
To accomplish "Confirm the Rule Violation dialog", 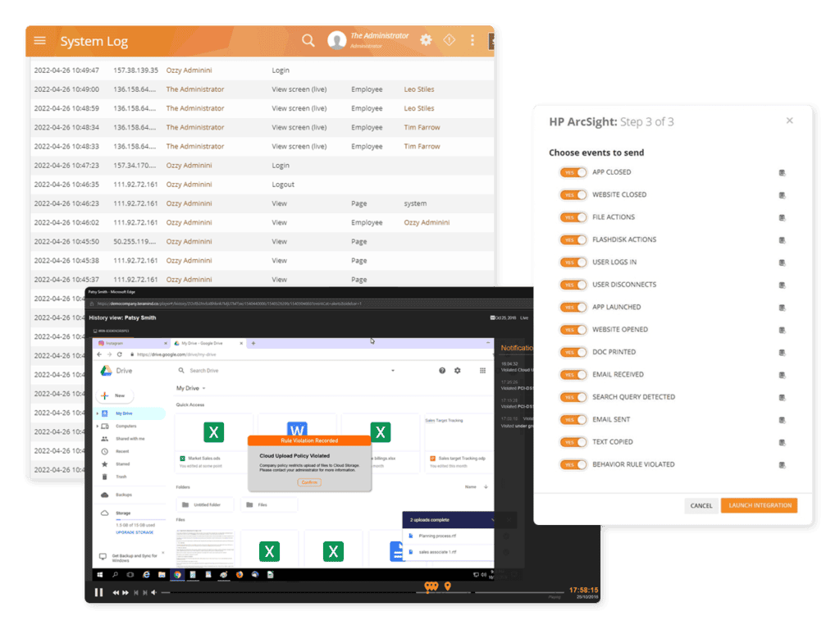I will pos(309,482).
